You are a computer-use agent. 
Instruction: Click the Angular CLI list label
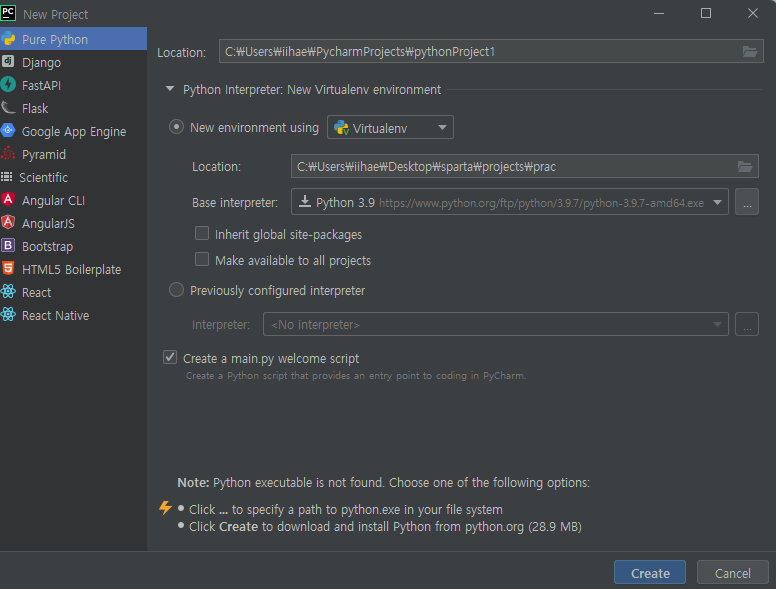[x=53, y=200]
